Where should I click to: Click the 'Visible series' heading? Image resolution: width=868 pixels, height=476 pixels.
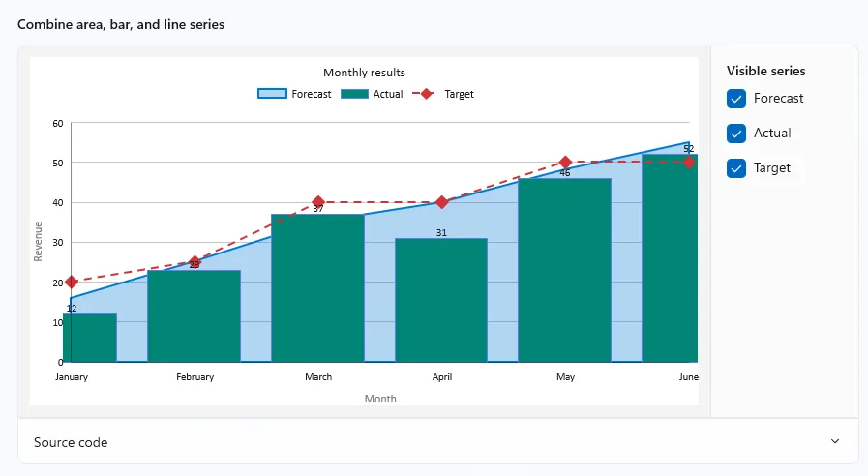click(766, 71)
